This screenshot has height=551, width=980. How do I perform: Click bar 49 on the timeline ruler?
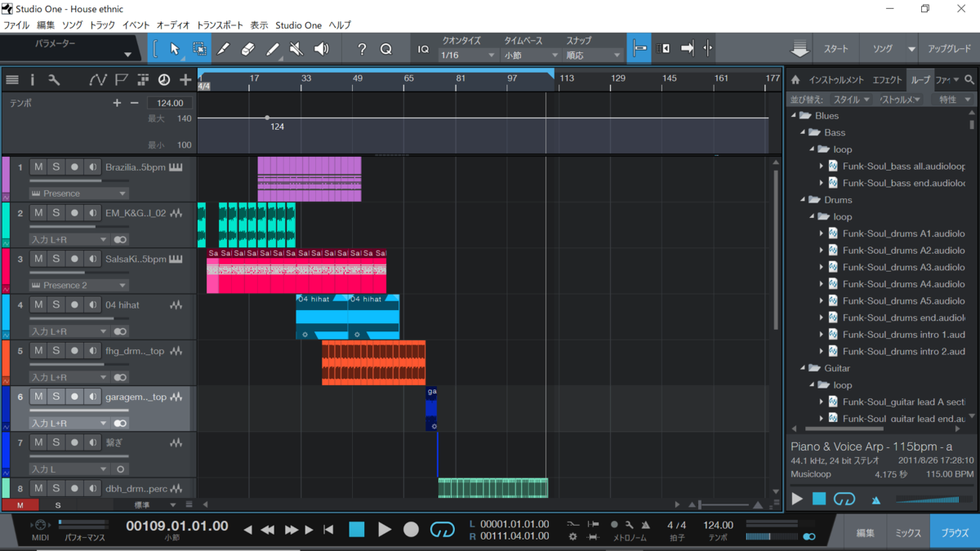pos(358,78)
